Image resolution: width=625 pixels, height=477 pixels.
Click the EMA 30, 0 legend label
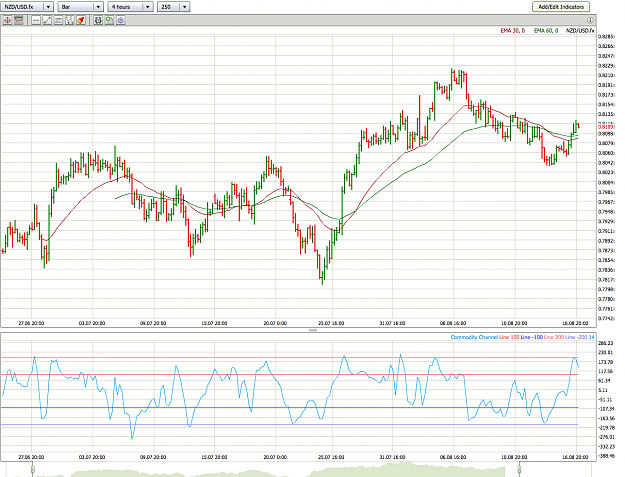click(x=513, y=31)
